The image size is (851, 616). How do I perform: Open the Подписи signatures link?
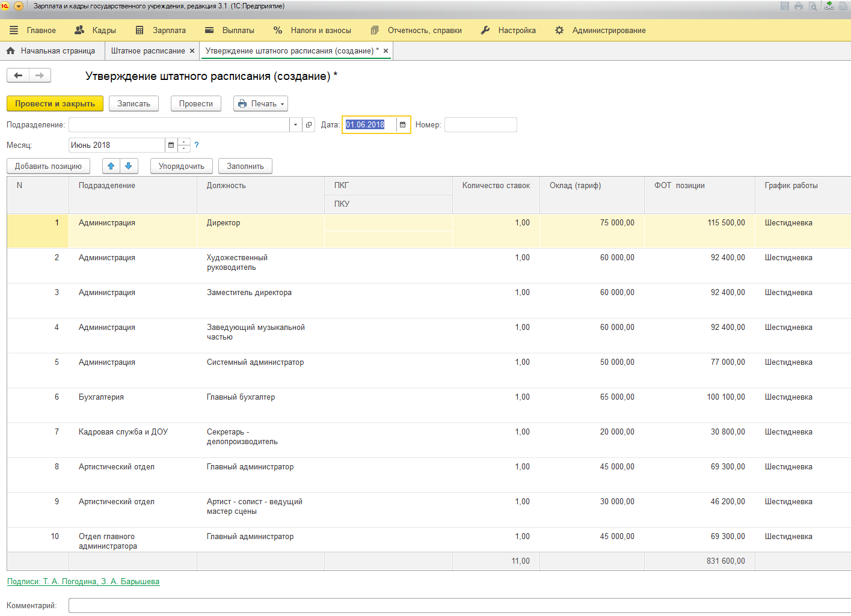pos(83,582)
